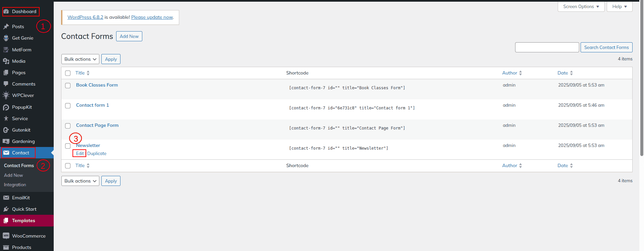Open the Book Classes Form title link
The image size is (644, 251).
pos(97,85)
